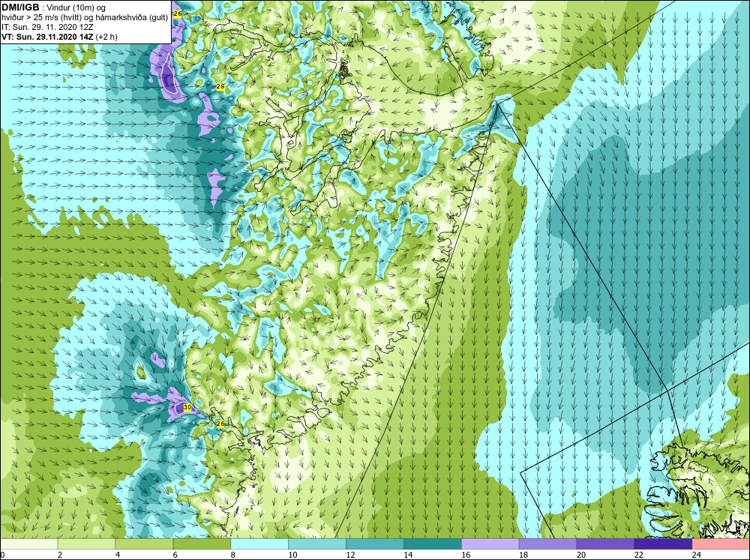This screenshot has height=560, width=750.
Task: Pick the 14–16 m/s dark teal legend swatch
Action: tap(433, 544)
